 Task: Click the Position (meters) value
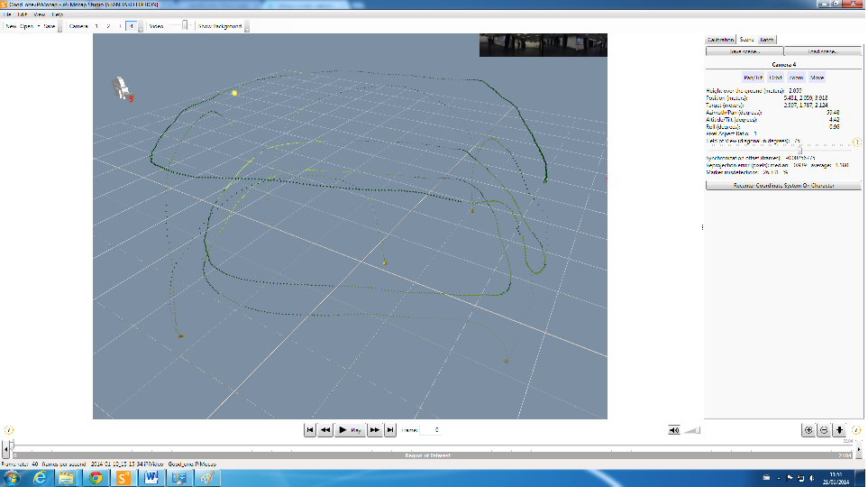click(806, 98)
